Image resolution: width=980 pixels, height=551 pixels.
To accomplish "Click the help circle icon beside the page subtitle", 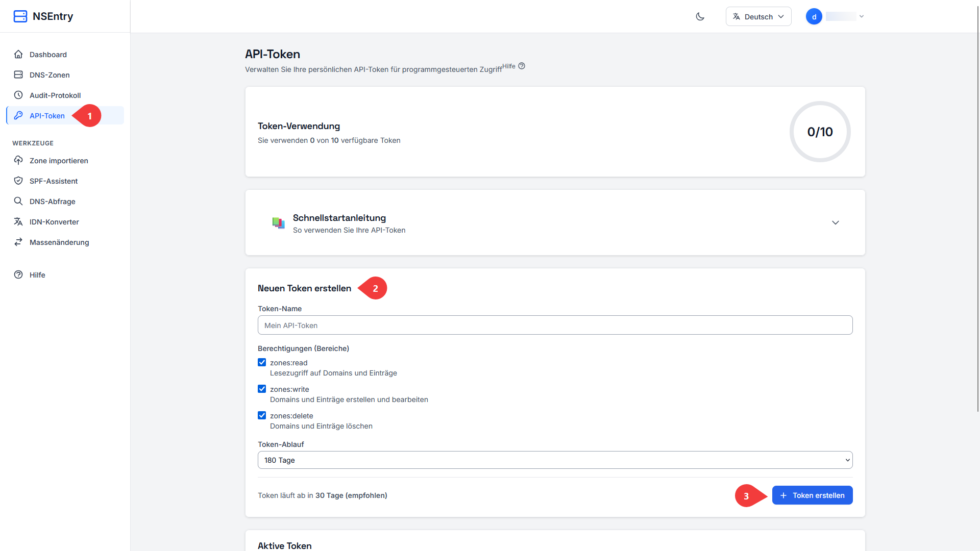I will pyautogui.click(x=522, y=66).
